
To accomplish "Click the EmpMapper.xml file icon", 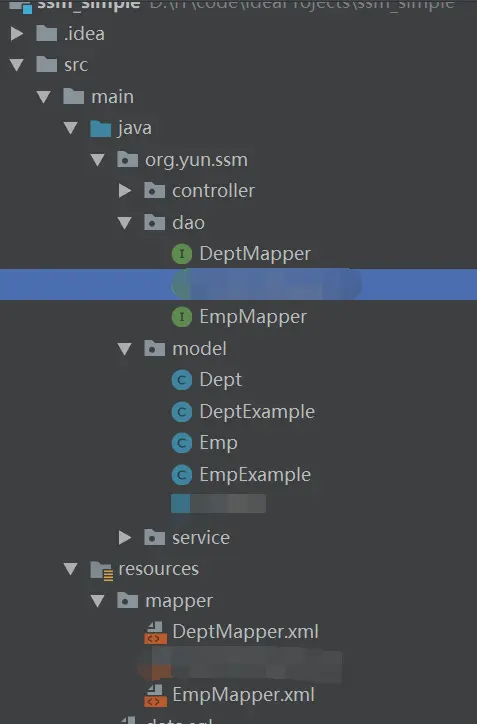I will (x=155, y=695).
